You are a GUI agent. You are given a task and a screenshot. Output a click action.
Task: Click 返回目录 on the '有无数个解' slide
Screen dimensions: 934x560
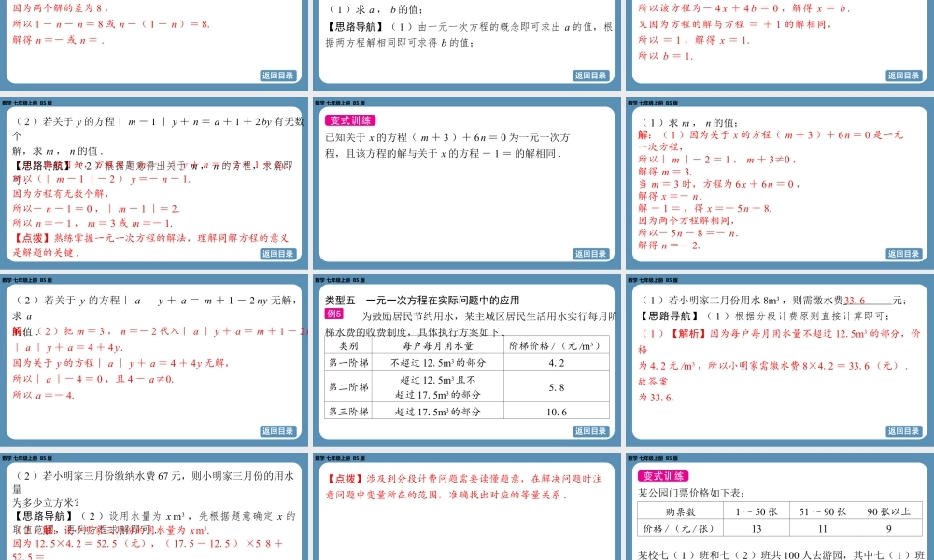click(x=277, y=254)
